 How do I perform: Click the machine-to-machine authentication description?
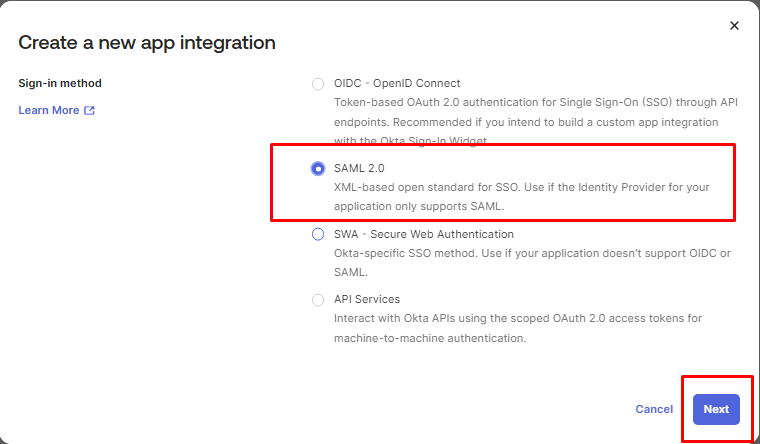tap(518, 328)
